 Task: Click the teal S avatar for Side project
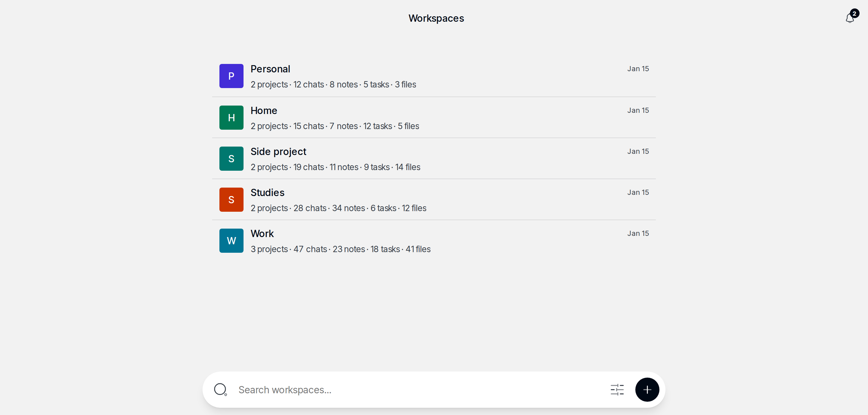pyautogui.click(x=231, y=159)
